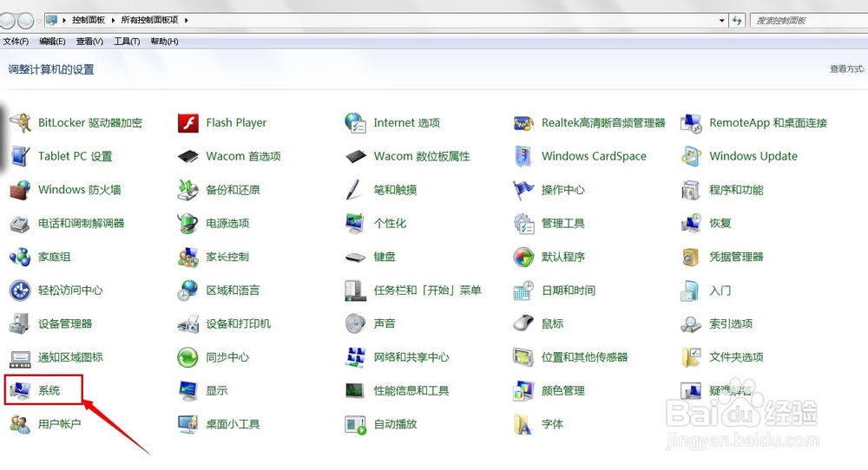Open the 声音 speaker icon
The image size is (868, 470).
pos(355,323)
